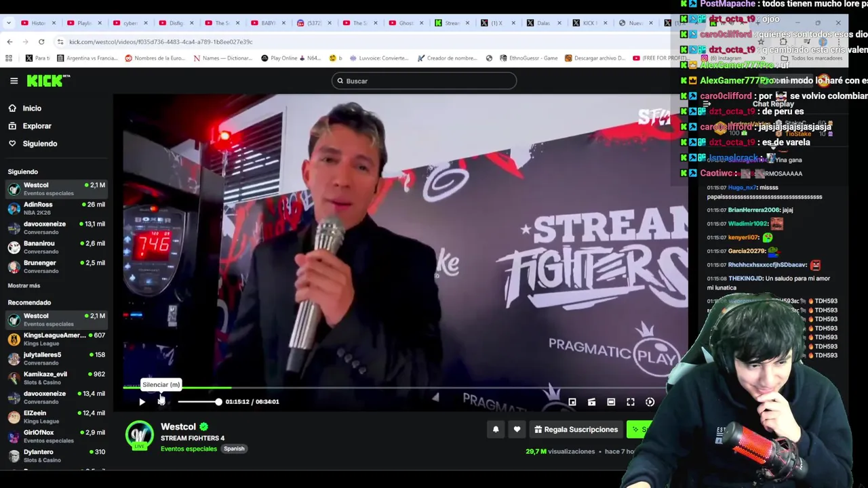Open Kamikaze_evil recommended channel

(56, 378)
